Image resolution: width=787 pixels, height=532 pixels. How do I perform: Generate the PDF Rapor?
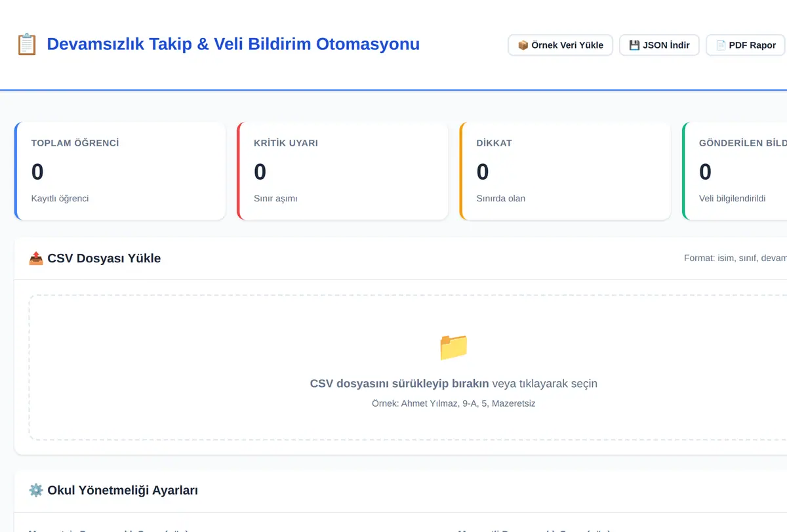click(x=746, y=45)
